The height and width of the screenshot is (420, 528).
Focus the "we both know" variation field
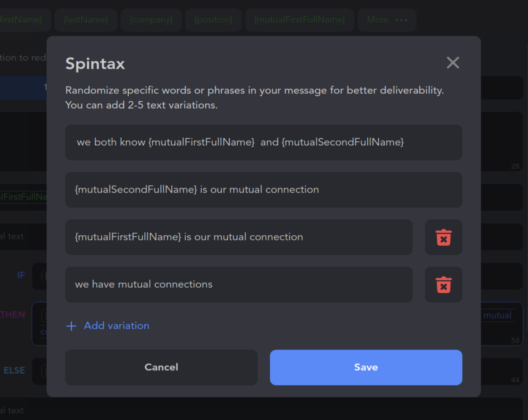(x=263, y=142)
